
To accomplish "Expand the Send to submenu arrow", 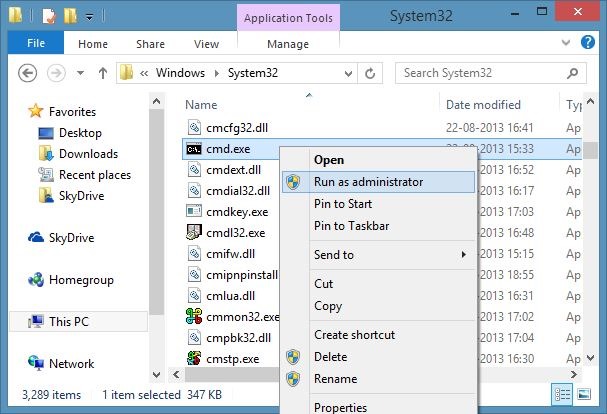I will tap(463, 254).
